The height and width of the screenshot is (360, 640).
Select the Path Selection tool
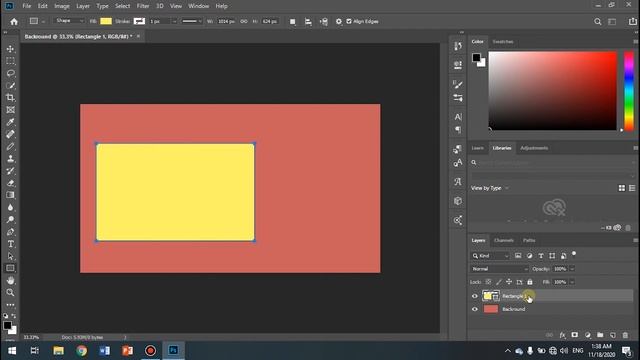11,256
